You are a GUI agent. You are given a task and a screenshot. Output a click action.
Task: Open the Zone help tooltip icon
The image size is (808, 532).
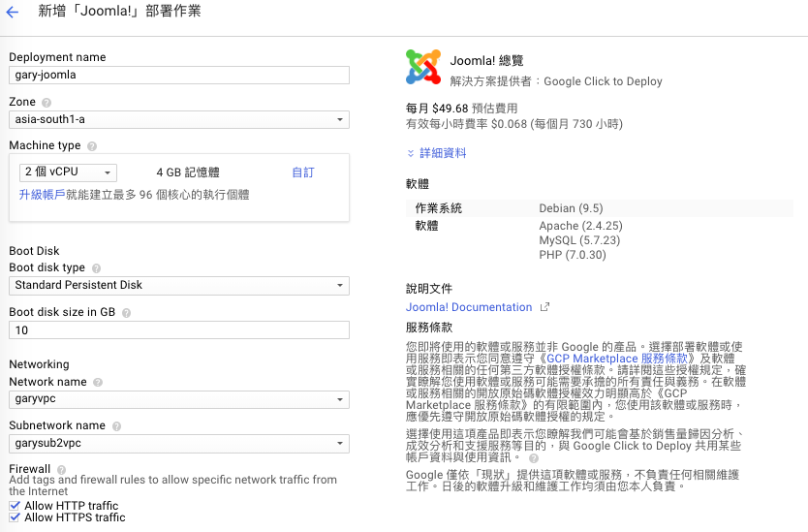pyautogui.click(x=47, y=103)
